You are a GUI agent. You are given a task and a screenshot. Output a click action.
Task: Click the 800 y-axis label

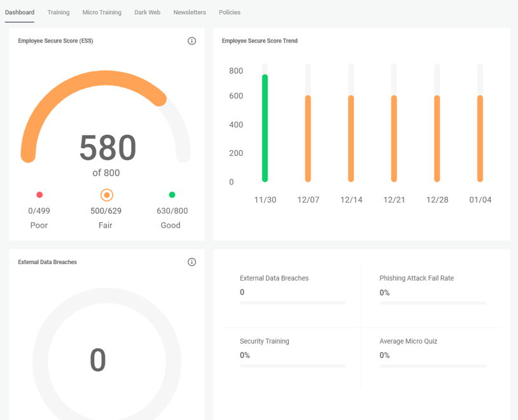(236, 71)
